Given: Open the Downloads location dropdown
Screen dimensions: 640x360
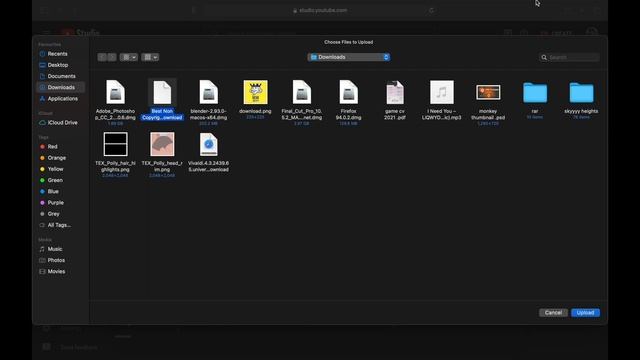Looking at the screenshot, I should 349,57.
